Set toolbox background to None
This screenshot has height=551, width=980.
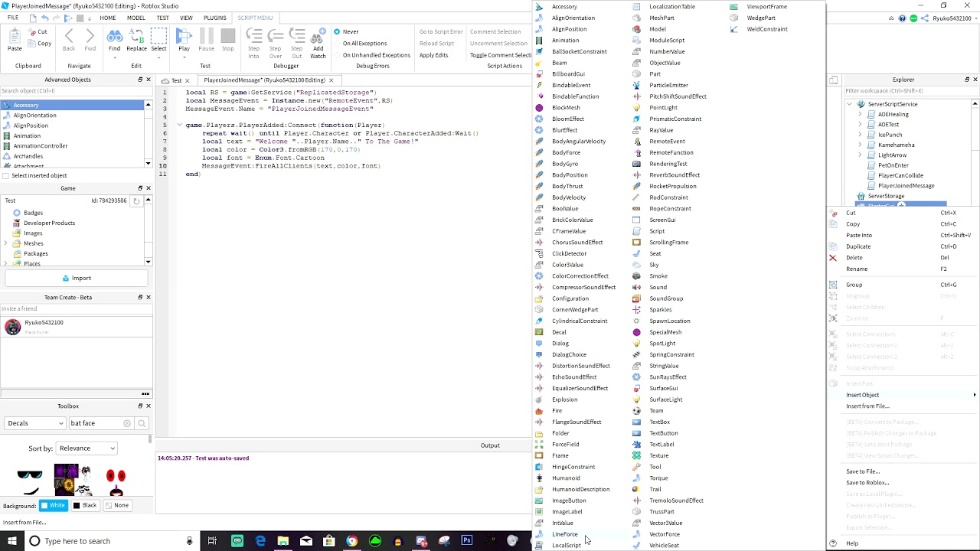click(117, 505)
